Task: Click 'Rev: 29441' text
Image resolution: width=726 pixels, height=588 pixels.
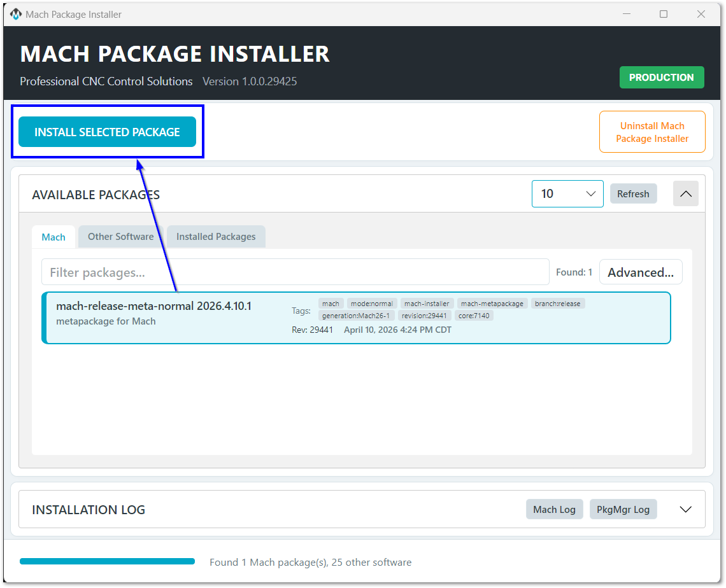Action: click(312, 330)
